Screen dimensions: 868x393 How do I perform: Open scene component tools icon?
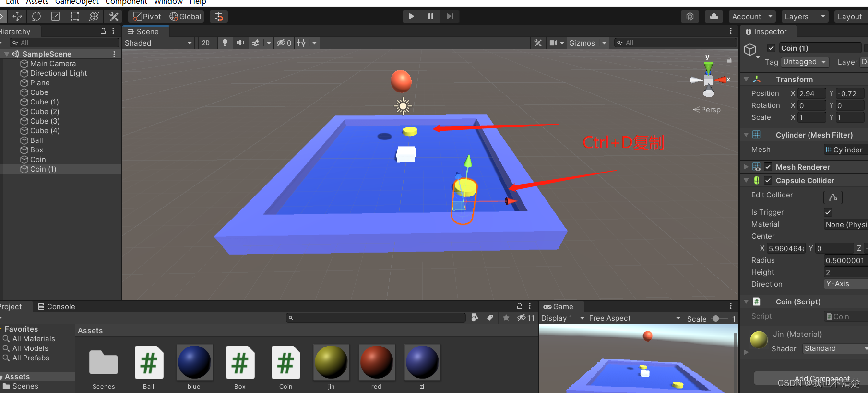(x=538, y=43)
